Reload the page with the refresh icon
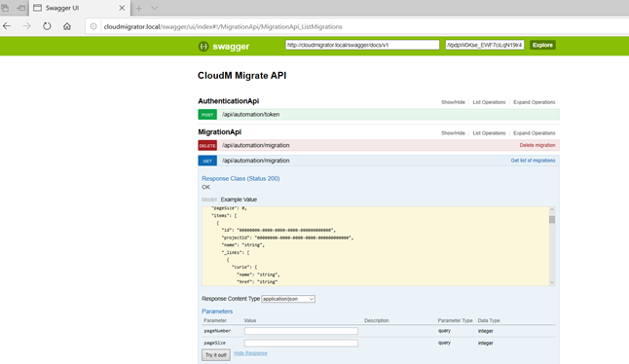Image resolution: width=629 pixels, height=364 pixels. tap(47, 26)
